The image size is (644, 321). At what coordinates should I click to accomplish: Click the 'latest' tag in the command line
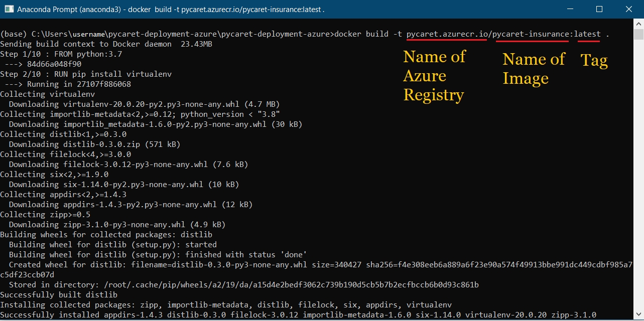point(587,34)
